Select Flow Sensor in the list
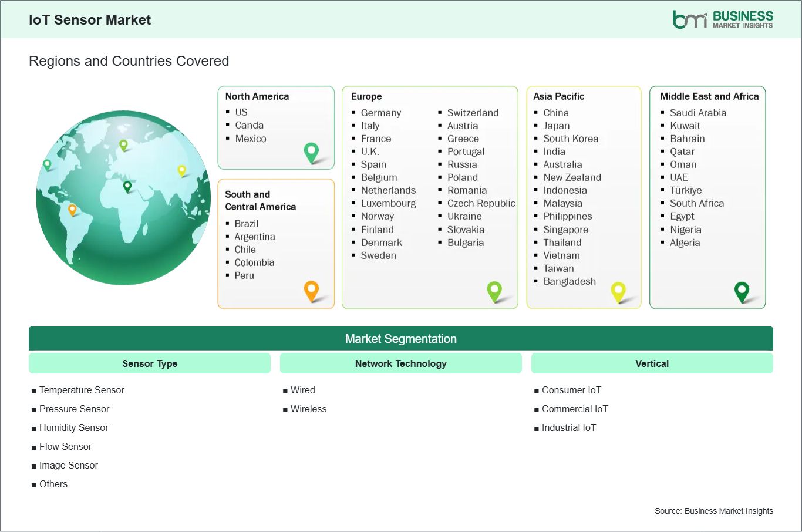 [65, 446]
